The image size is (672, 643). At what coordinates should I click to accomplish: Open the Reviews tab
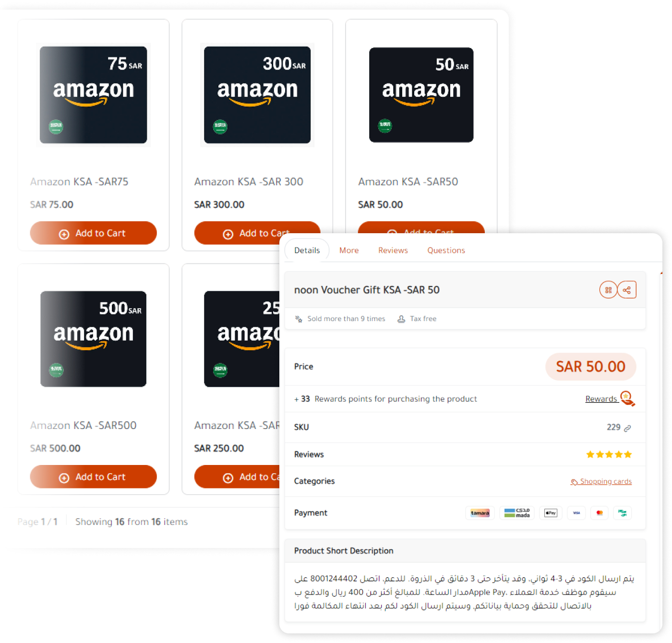[x=393, y=250]
